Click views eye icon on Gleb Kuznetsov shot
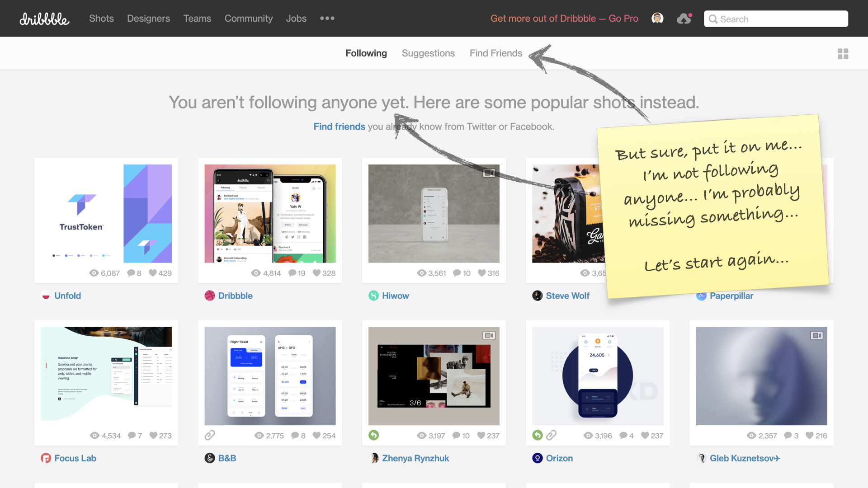868x488 pixels. (x=751, y=436)
